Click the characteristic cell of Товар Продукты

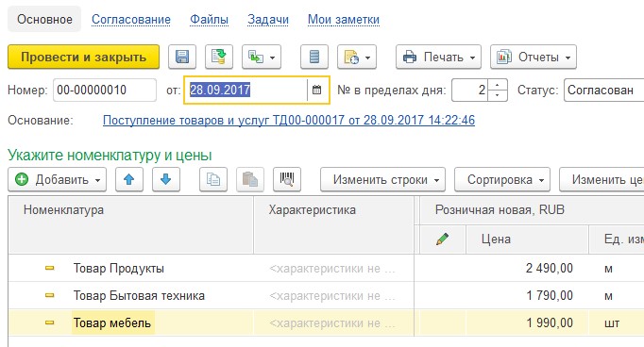pyautogui.click(x=334, y=268)
